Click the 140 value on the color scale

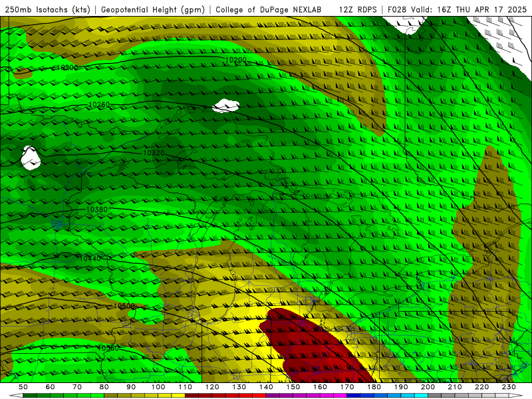pos(266,387)
